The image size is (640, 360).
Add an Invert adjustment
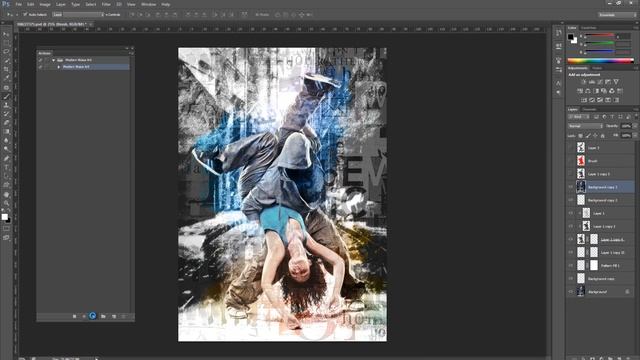pyautogui.click(x=584, y=100)
